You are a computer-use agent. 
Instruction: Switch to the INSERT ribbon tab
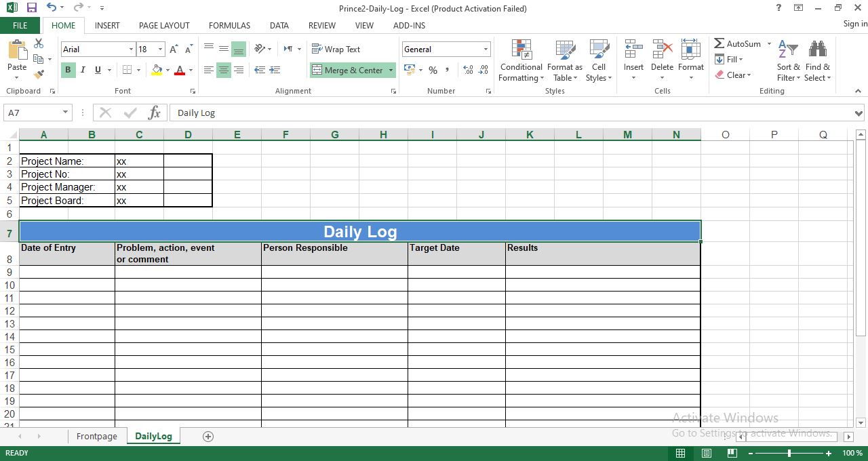pos(107,25)
